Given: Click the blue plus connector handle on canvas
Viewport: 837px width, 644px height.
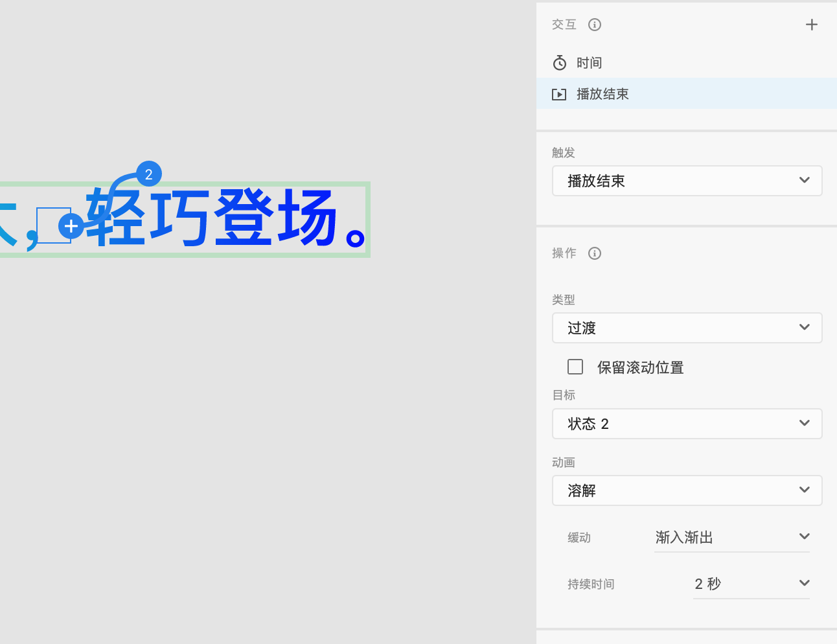Looking at the screenshot, I should [x=71, y=227].
